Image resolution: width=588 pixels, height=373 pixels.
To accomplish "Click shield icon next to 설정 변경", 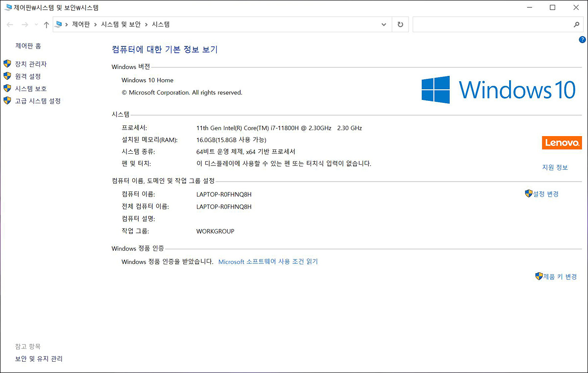I will pos(528,193).
